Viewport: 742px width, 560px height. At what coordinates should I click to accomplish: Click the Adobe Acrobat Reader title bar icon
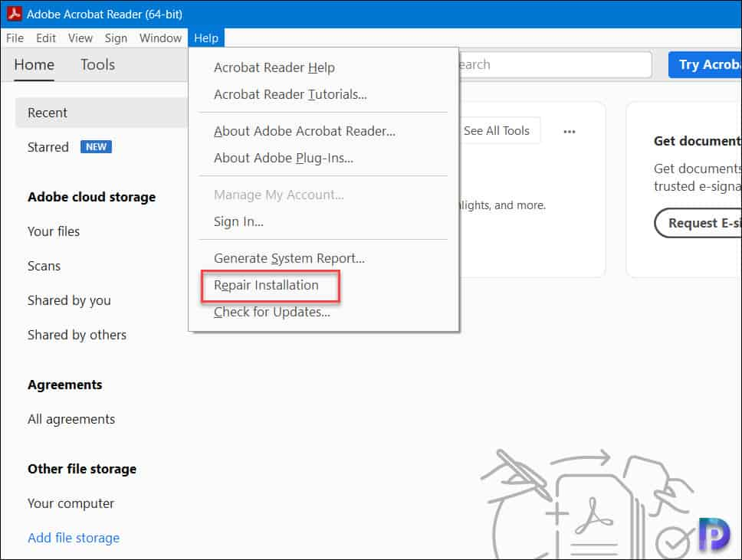(11, 13)
